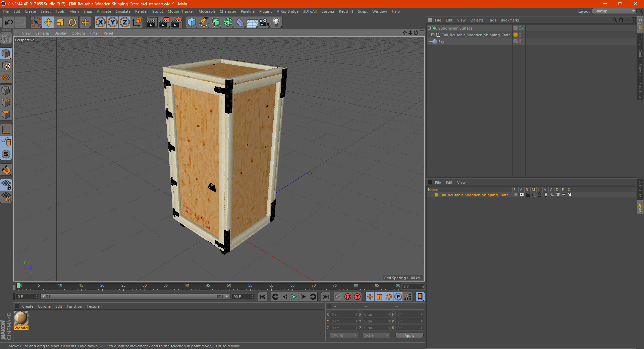644x349 pixels.
Task: Open the viewport Cameras menu
Action: 42,33
